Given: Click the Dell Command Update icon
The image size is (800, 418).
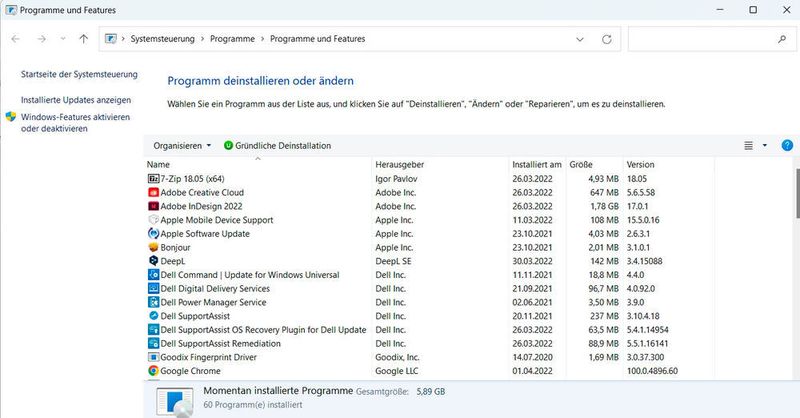Looking at the screenshot, I should pyautogui.click(x=153, y=275).
